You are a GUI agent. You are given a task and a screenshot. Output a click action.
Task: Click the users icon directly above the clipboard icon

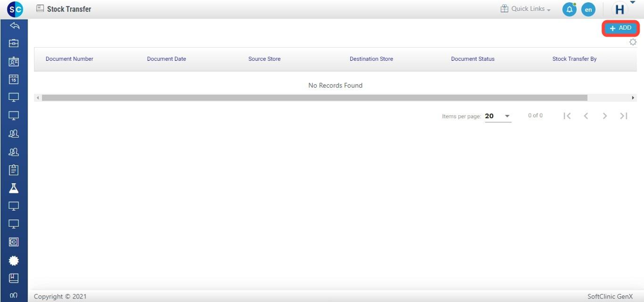14,152
